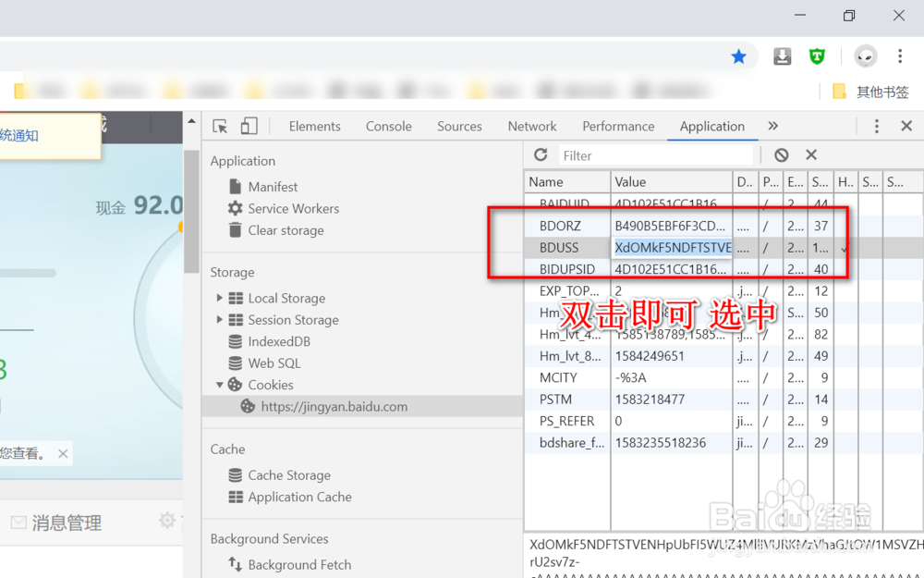Click the Web SQL database icon

(x=235, y=363)
